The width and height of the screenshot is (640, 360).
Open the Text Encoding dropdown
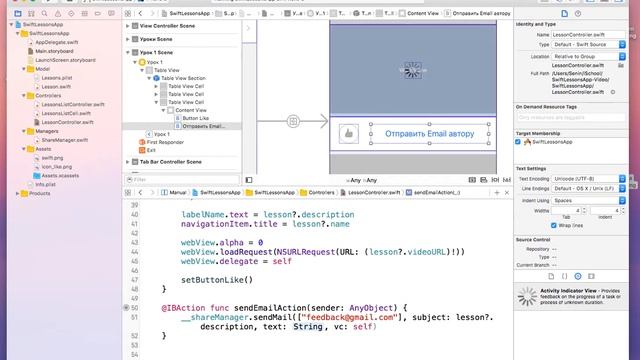tap(589, 179)
